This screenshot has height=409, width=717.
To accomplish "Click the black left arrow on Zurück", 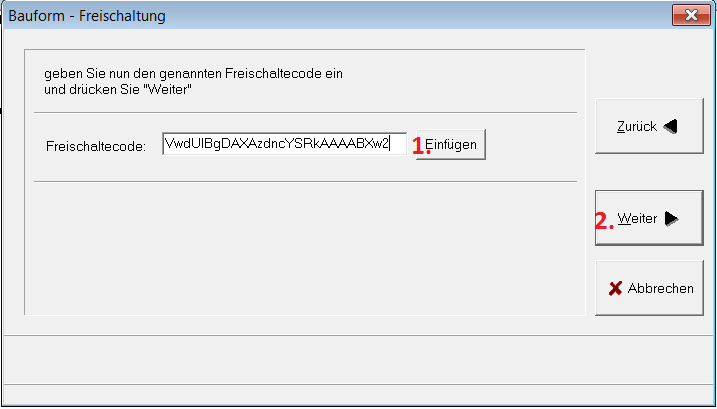I will [x=670, y=127].
